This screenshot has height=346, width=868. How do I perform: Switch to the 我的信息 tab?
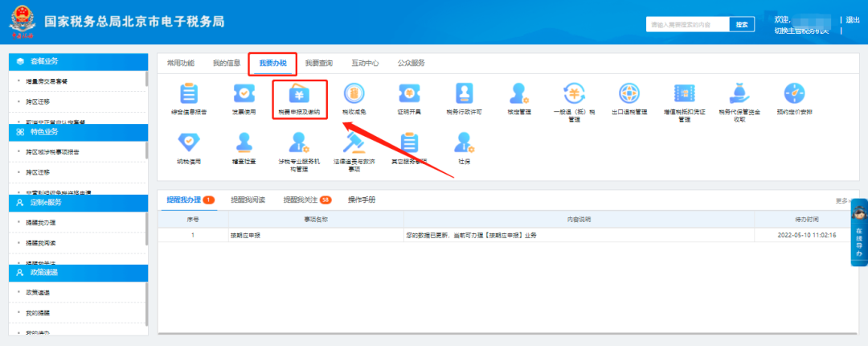[227, 64]
